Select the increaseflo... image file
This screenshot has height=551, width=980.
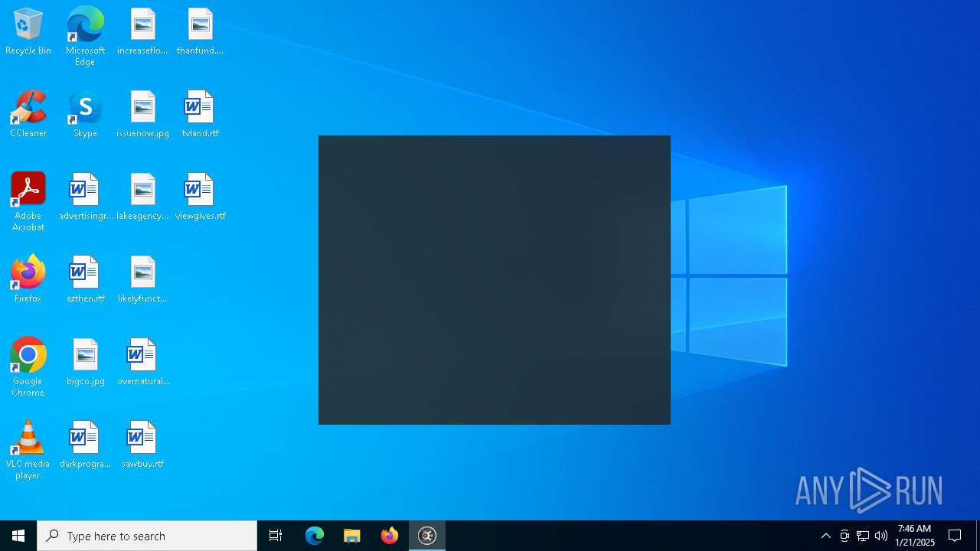pos(142,32)
